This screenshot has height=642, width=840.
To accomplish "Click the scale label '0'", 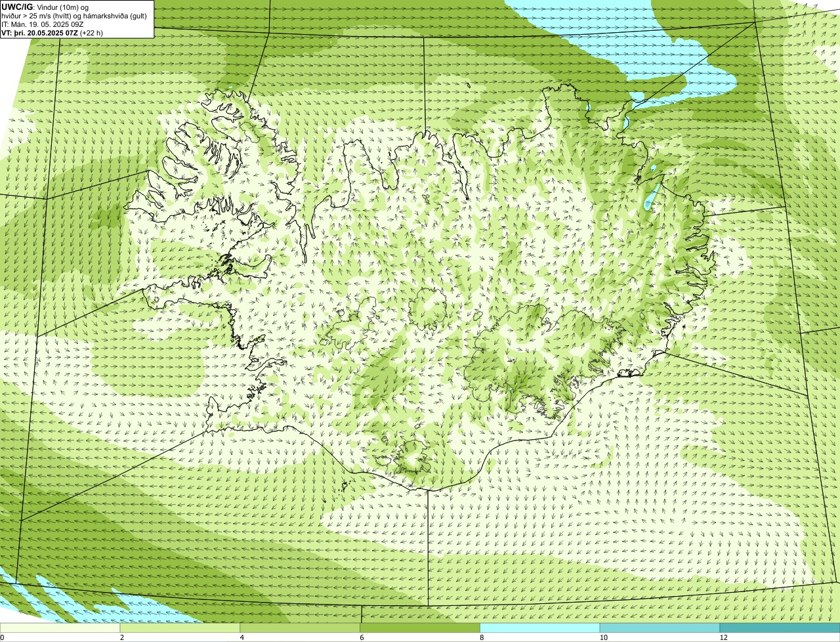I will [2, 637].
